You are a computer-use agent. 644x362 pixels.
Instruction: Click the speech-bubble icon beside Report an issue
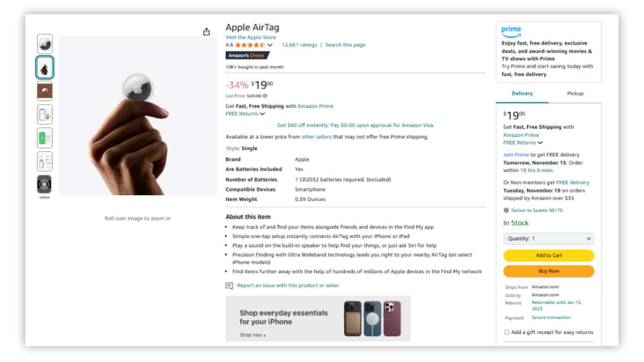tap(229, 286)
